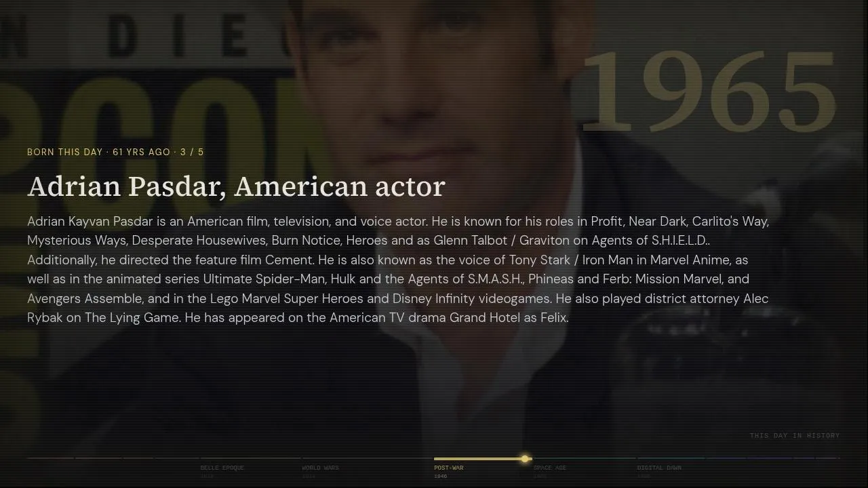Click the This Day in History label
Image resolution: width=868 pixels, height=488 pixels.
(795, 436)
